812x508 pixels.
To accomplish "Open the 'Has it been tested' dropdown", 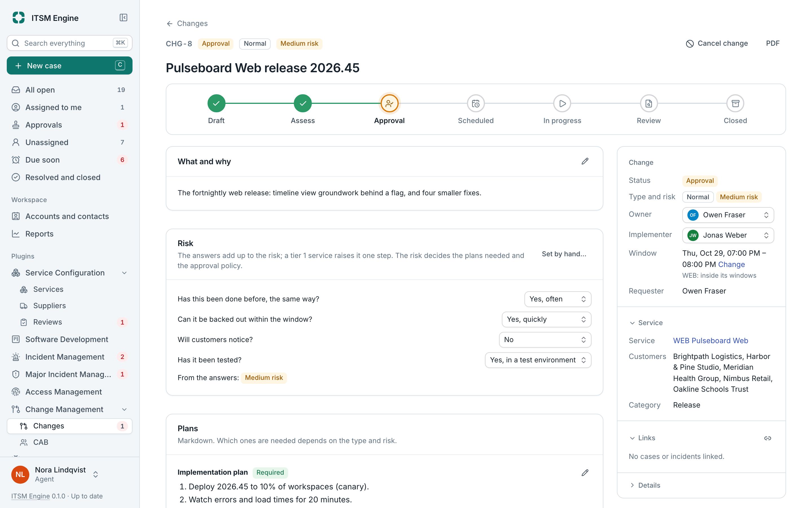I will [x=538, y=360].
